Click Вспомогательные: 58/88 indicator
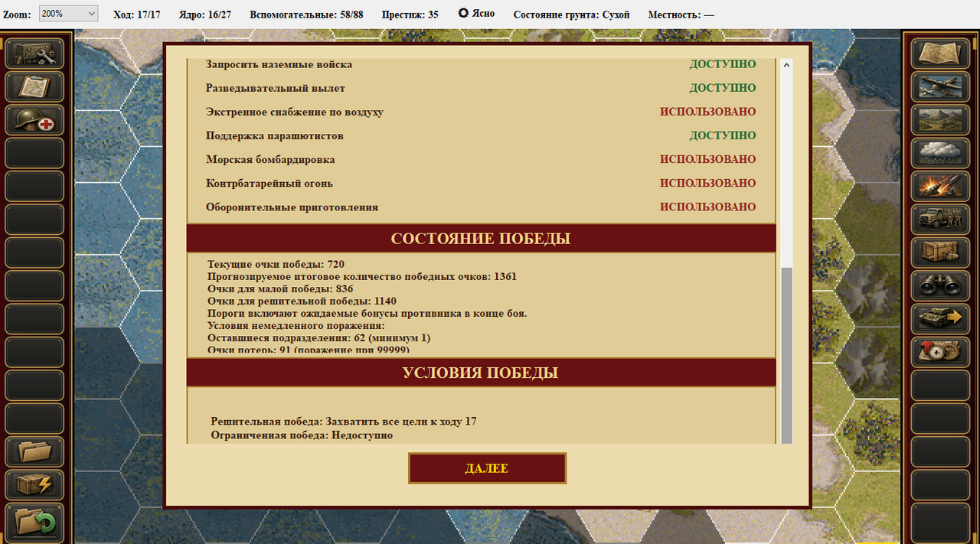Image resolution: width=980 pixels, height=544 pixels. tap(306, 15)
